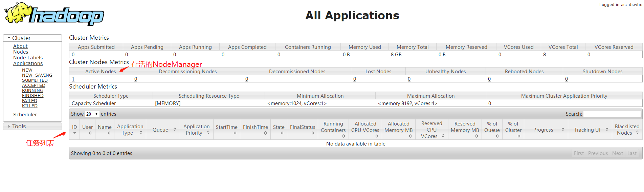The height and width of the screenshot is (192, 644).
Task: Sort table by State column
Action: [x=279, y=130]
